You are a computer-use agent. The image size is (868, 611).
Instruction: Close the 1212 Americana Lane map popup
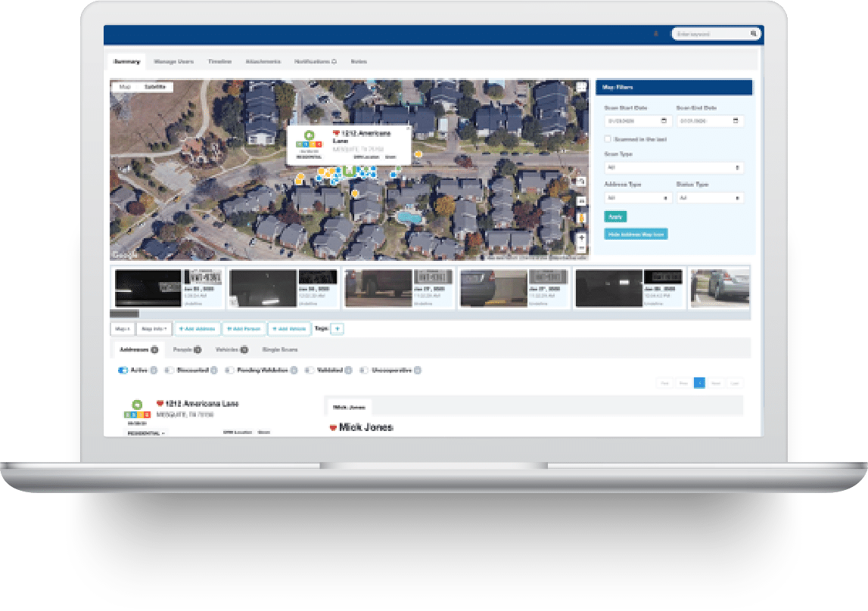(x=406, y=129)
